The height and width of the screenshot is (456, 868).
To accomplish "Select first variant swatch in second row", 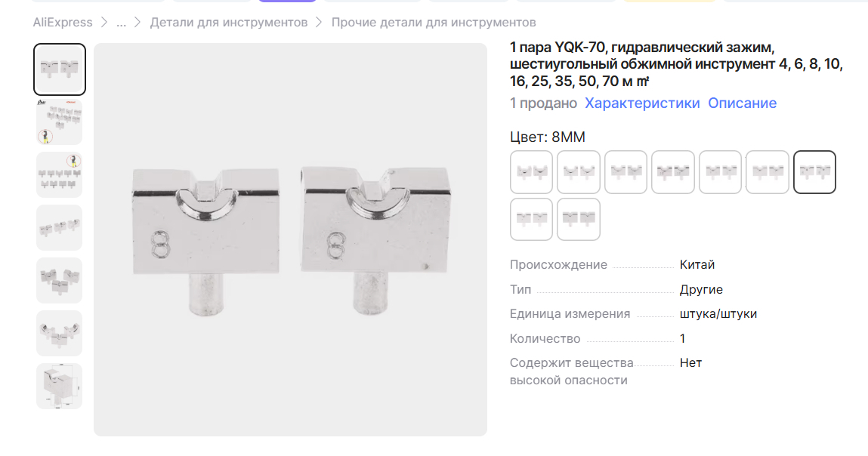I will pos(531,219).
